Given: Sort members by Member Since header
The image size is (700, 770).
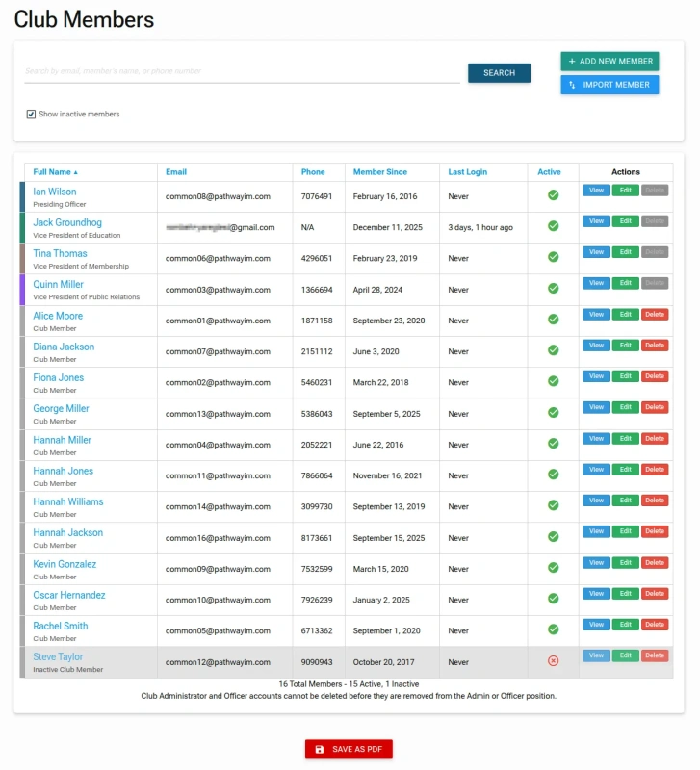Looking at the screenshot, I should click(379, 172).
